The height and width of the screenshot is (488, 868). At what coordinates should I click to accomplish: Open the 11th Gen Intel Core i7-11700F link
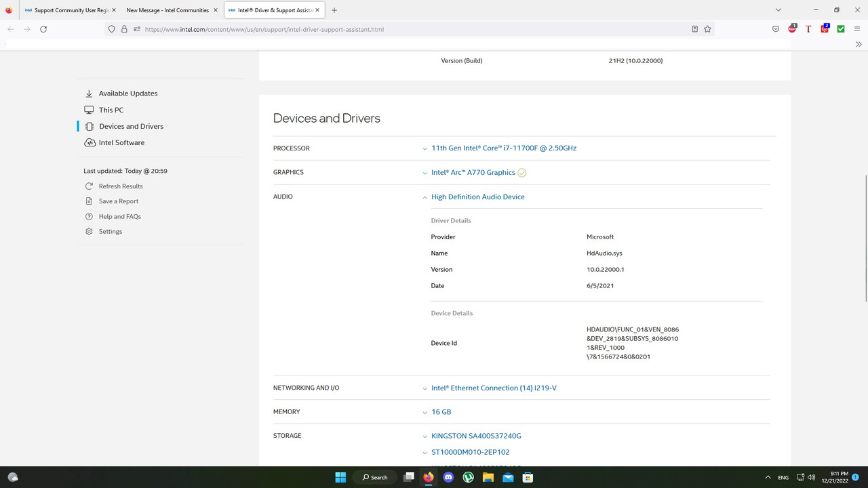(504, 148)
